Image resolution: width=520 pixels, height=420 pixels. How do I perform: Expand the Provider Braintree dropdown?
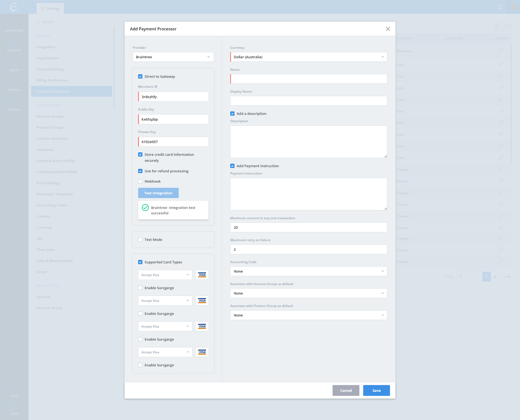click(173, 57)
